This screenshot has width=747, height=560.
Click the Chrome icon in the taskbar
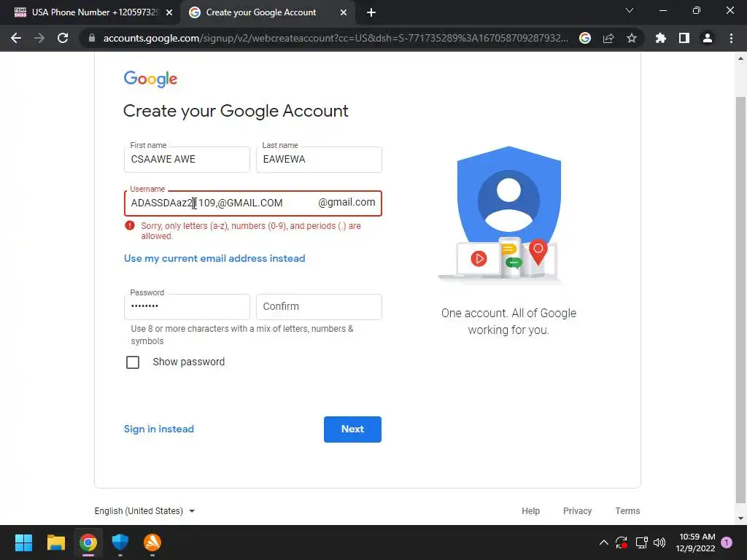coord(88,542)
